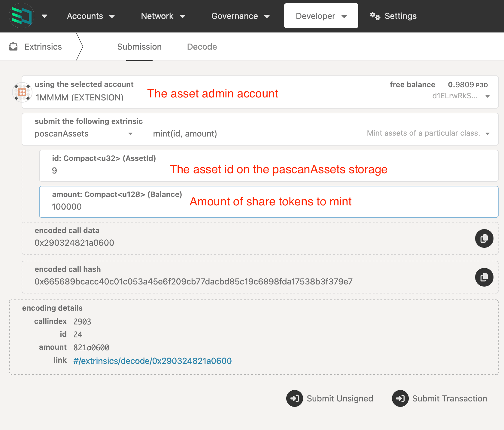The width and height of the screenshot is (504, 430).
Task: Expand the d1ELrwRkS account selector dropdown
Action: pos(487,97)
